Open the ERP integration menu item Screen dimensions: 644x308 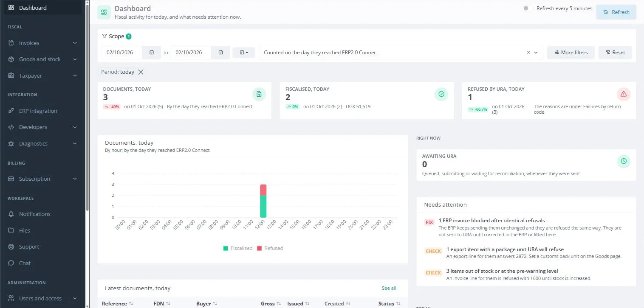[42, 111]
